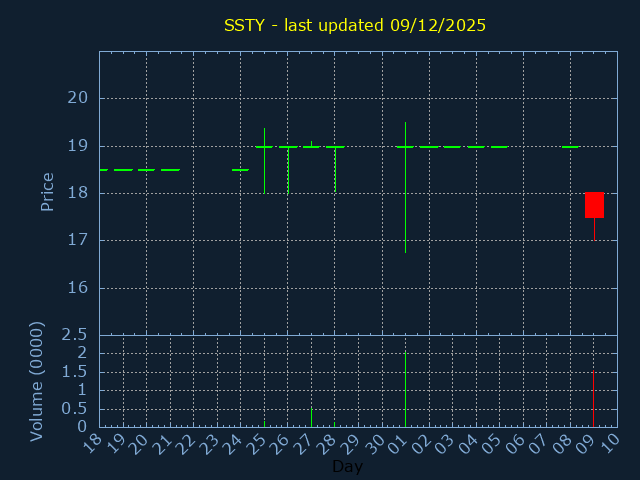Click the SSTY chart title text

354,25
